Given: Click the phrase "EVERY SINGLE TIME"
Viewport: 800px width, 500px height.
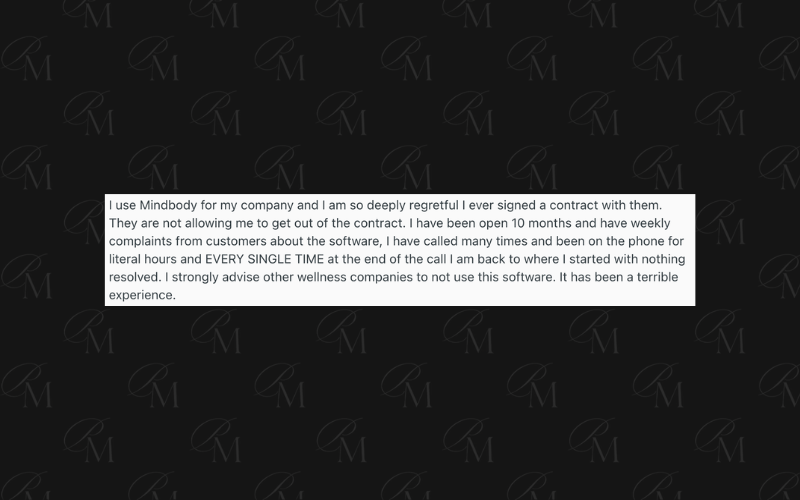Looking at the screenshot, I should (264, 259).
